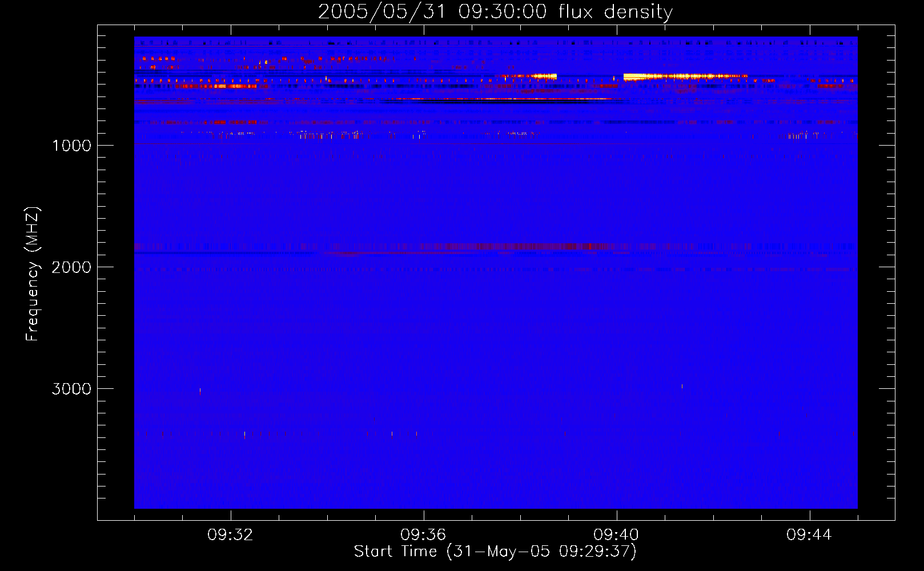
Task: Click the plot title '2005/05/31 09:30:00 flux density'
Action: [495, 11]
